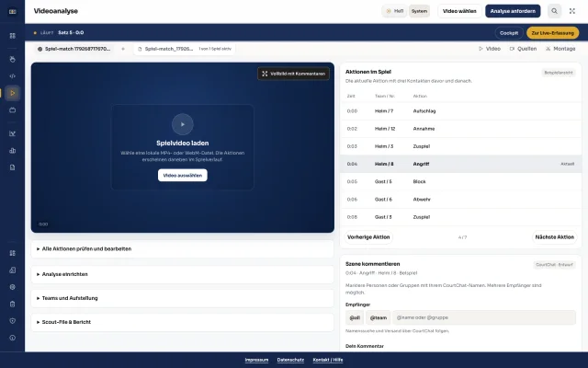Open the Impressum link
This screenshot has width=588, height=368.
(256, 360)
